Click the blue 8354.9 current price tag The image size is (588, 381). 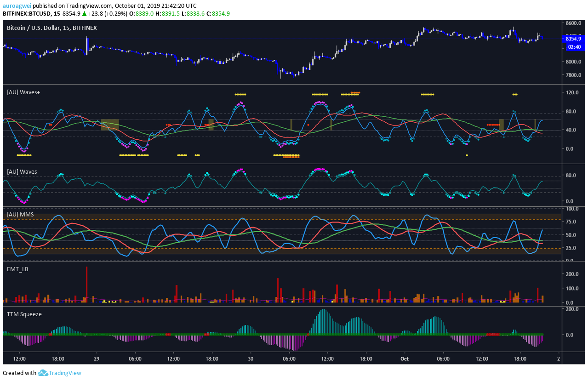[x=574, y=39]
